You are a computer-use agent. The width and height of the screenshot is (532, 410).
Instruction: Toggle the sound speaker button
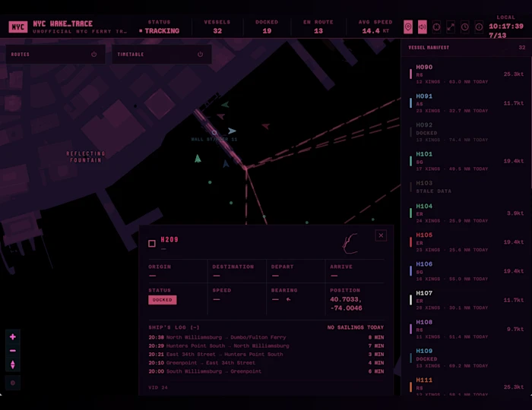[422, 27]
